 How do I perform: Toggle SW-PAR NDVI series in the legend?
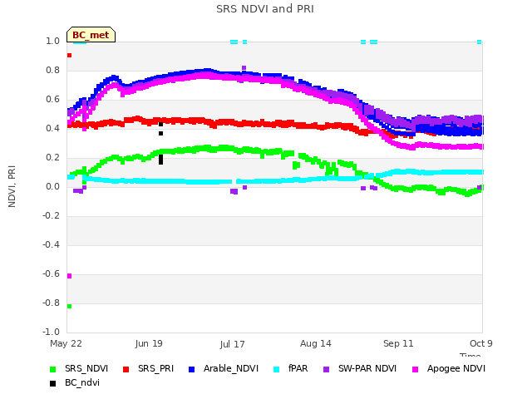pyautogui.click(x=360, y=369)
